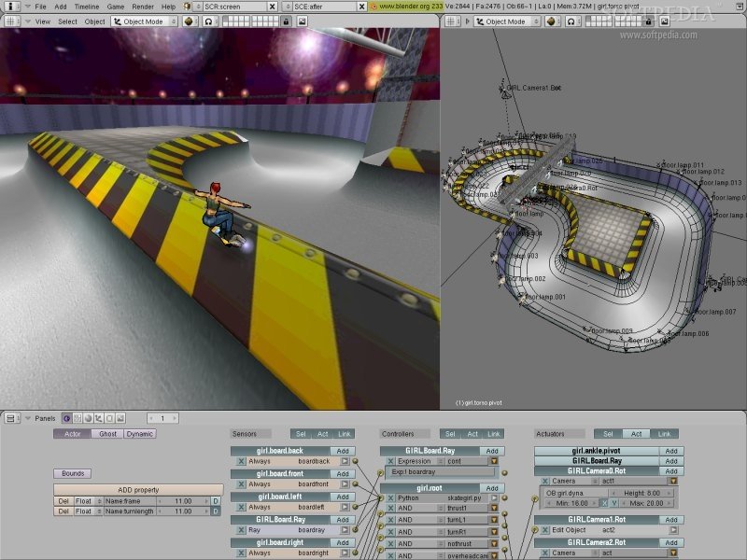
Task: Open the Logic context icon in Panels header
Action: [67, 418]
